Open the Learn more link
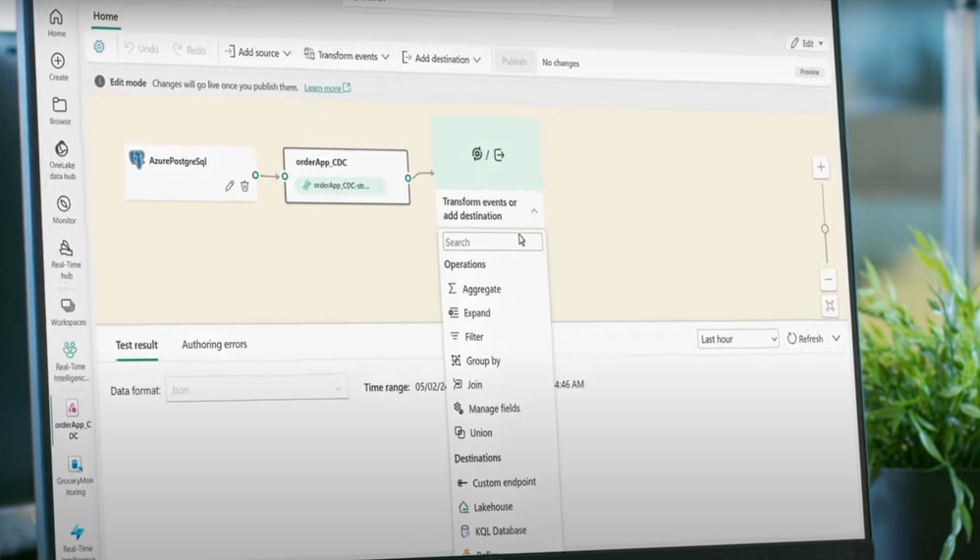The width and height of the screenshot is (980, 560). (x=327, y=87)
